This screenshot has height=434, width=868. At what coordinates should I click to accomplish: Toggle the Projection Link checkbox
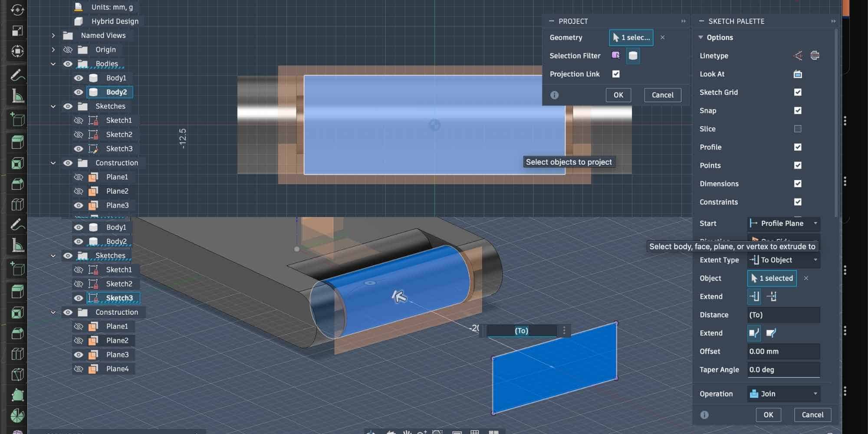(x=616, y=74)
